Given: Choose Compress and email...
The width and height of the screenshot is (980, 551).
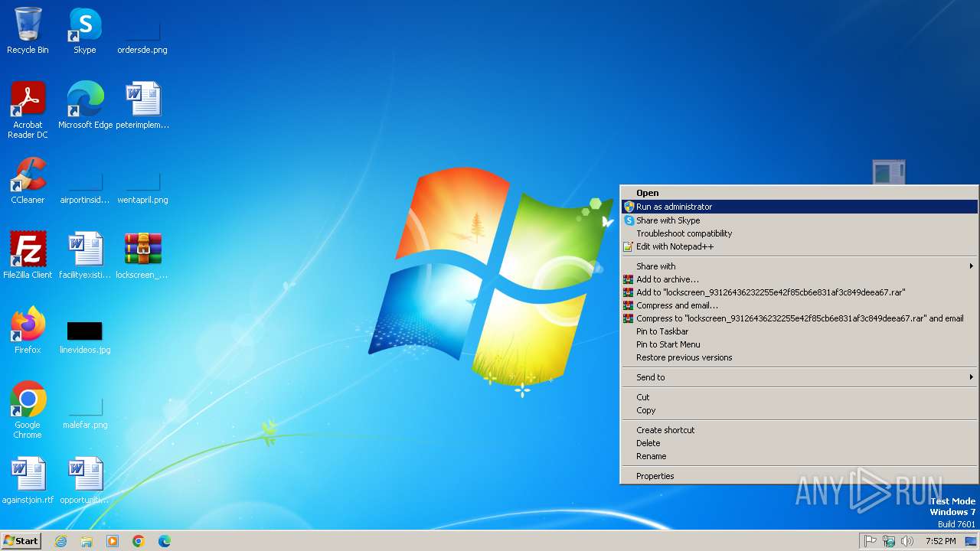Looking at the screenshot, I should 799,305.
